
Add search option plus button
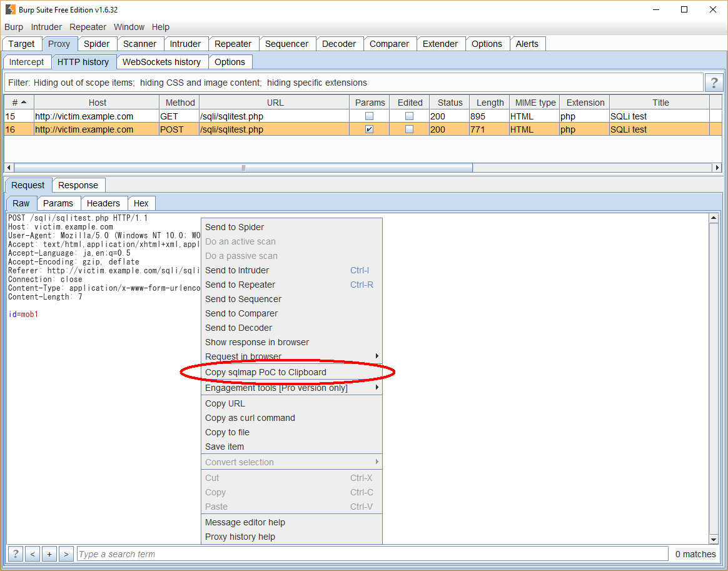(x=49, y=554)
